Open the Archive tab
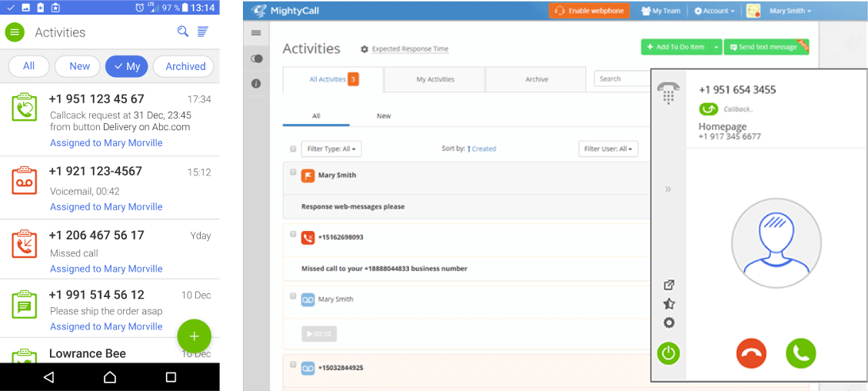This screenshot has width=868, height=391. (x=537, y=79)
